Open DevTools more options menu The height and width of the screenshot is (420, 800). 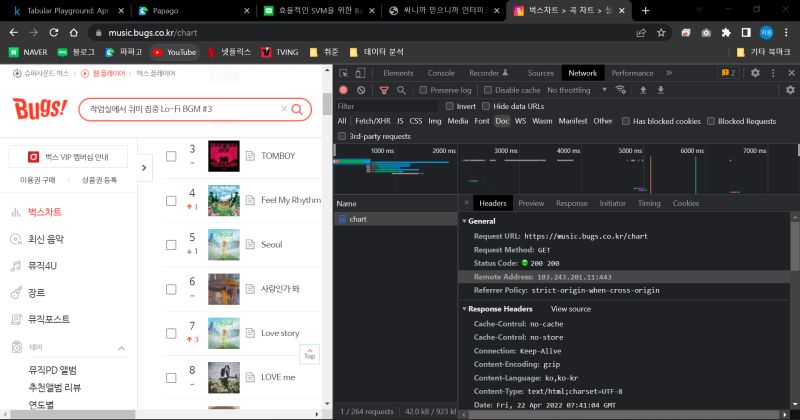tap(773, 73)
